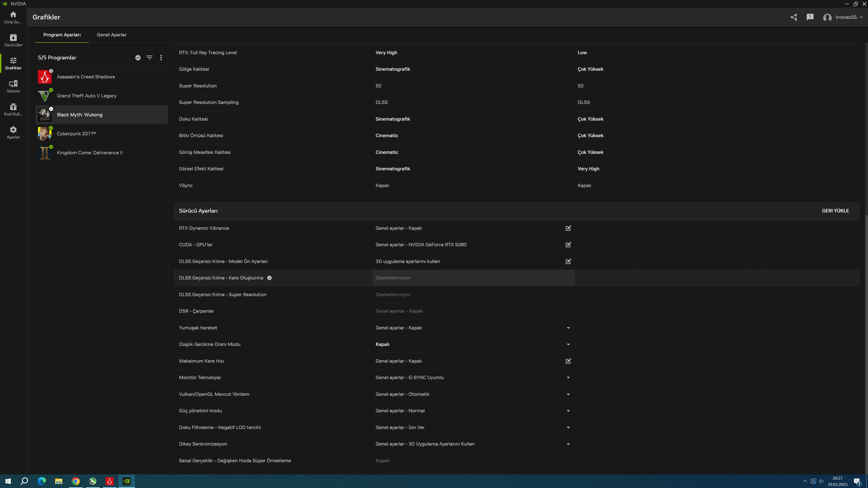
Task: Click the checkmark status icon beside 5/5 Programlar
Action: tap(138, 58)
